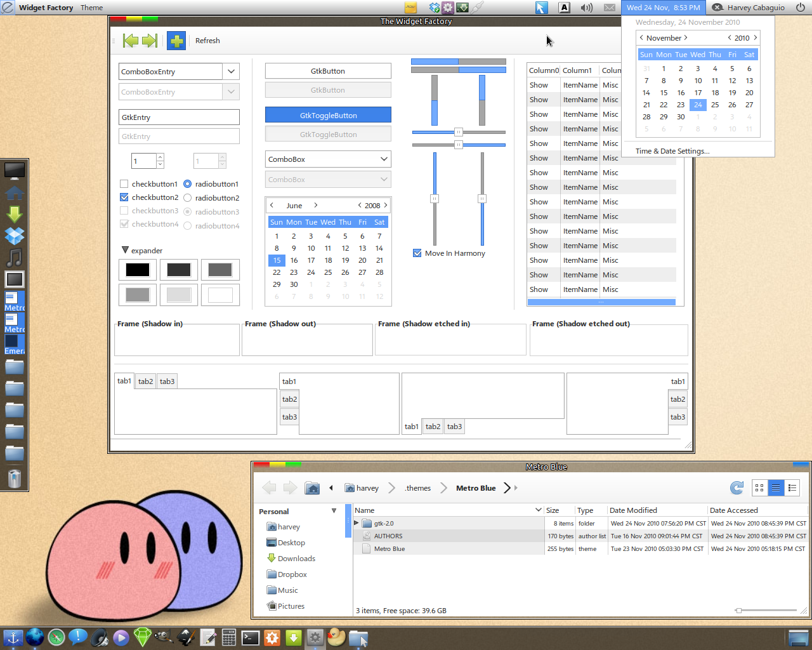Click the mail envelope icon in top panel

tap(609, 8)
